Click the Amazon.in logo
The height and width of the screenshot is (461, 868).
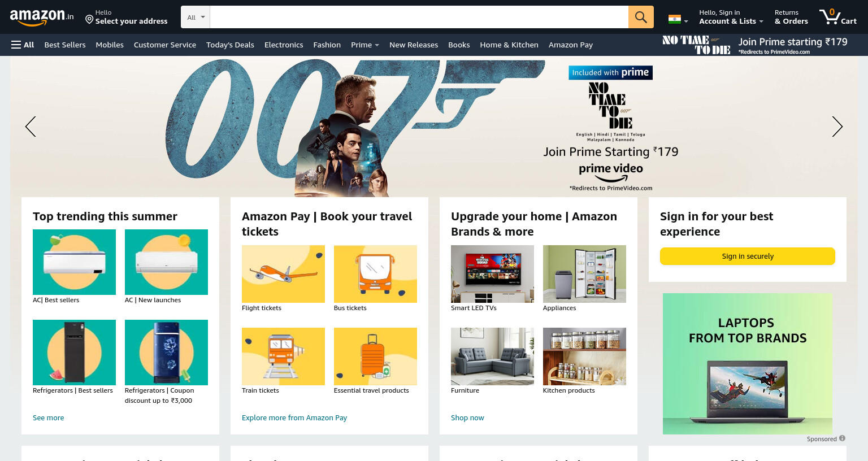(x=42, y=18)
